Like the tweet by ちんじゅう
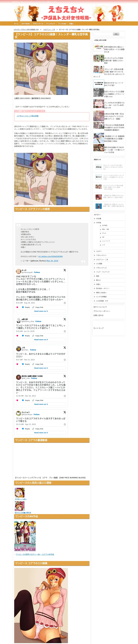The height and width of the screenshot is (644, 138). point(17,429)
